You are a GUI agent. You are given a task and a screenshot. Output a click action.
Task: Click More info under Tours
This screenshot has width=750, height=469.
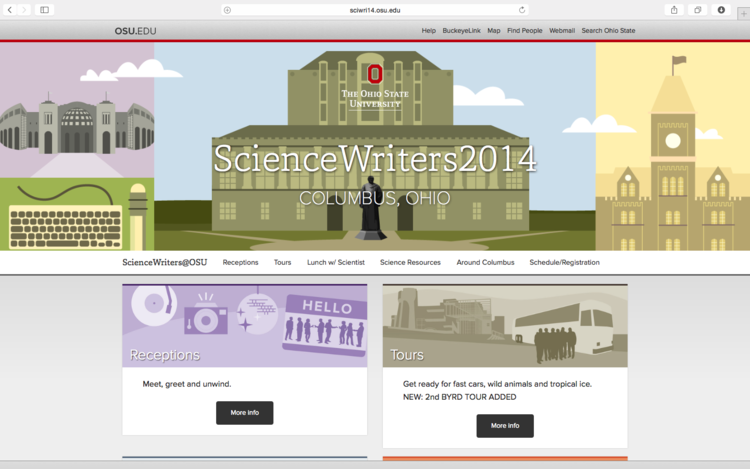[505, 425]
